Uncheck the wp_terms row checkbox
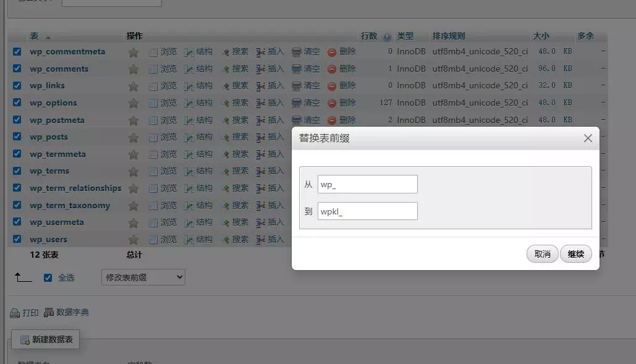Viewport: 636px width, 364px height. 17,171
